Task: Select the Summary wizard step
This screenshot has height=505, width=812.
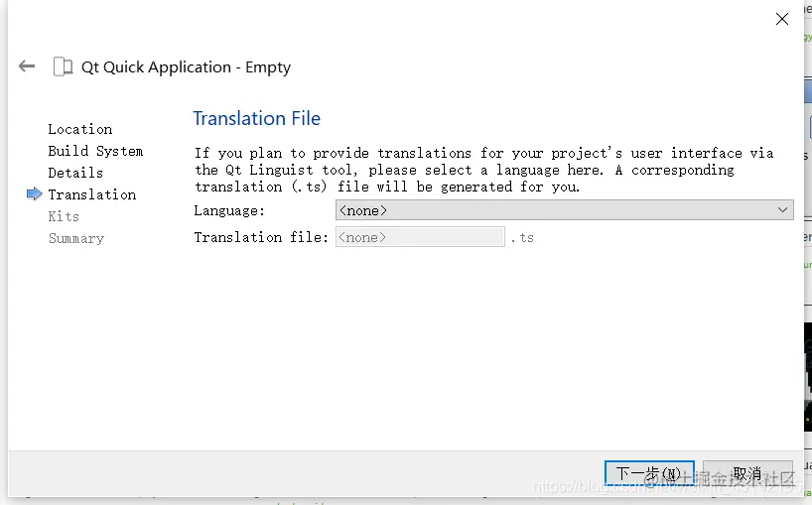Action: [x=76, y=238]
